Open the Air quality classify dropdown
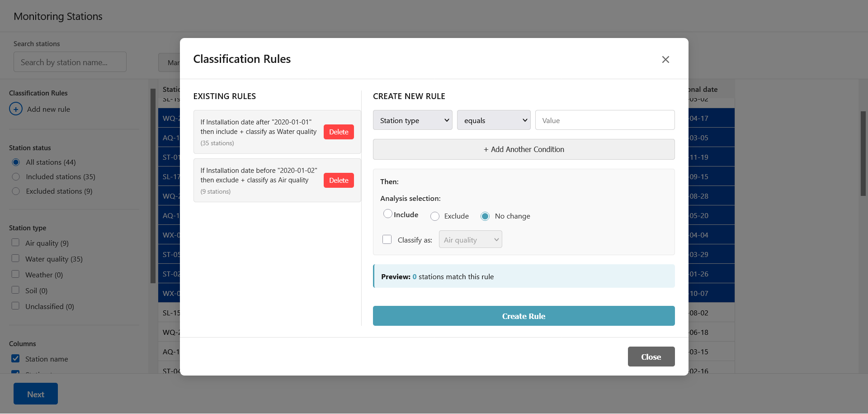This screenshot has height=414, width=868. pyautogui.click(x=470, y=240)
